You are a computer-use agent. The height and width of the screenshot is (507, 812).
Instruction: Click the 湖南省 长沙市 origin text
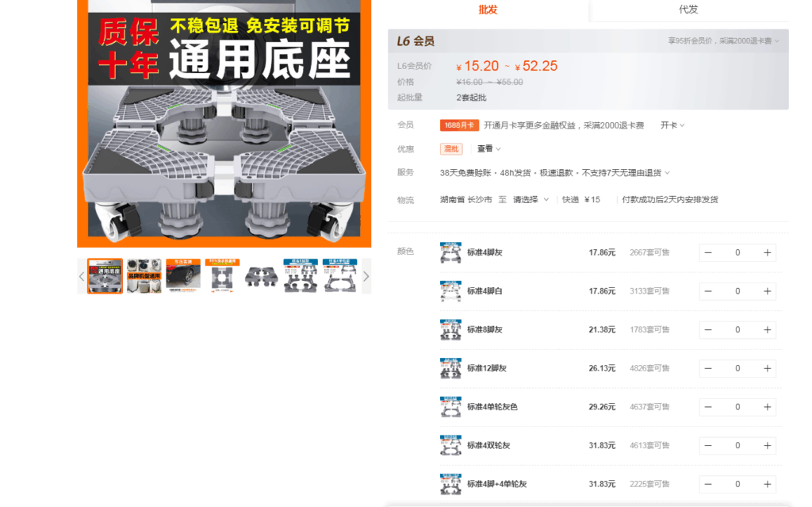(466, 200)
